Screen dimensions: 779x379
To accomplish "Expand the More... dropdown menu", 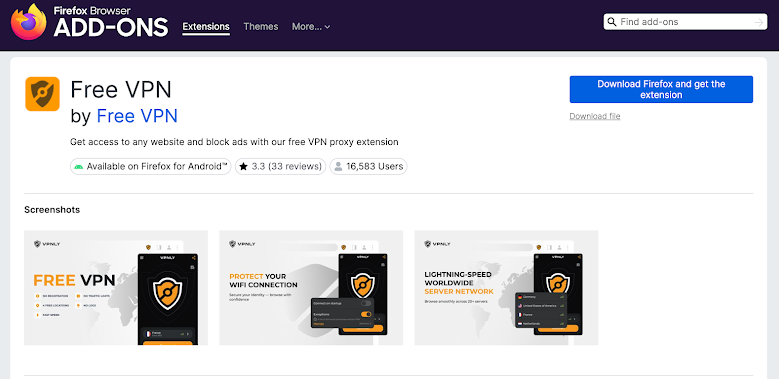I will click(x=311, y=27).
